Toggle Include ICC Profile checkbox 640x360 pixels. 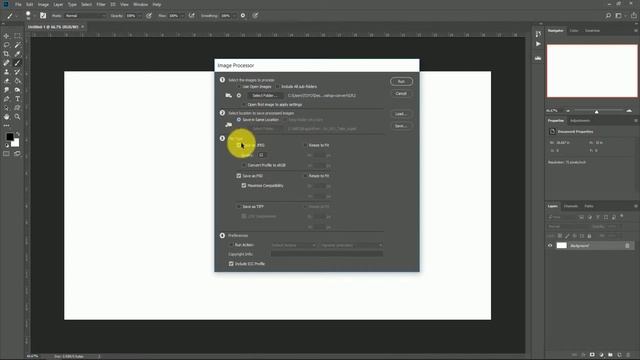tap(231, 264)
